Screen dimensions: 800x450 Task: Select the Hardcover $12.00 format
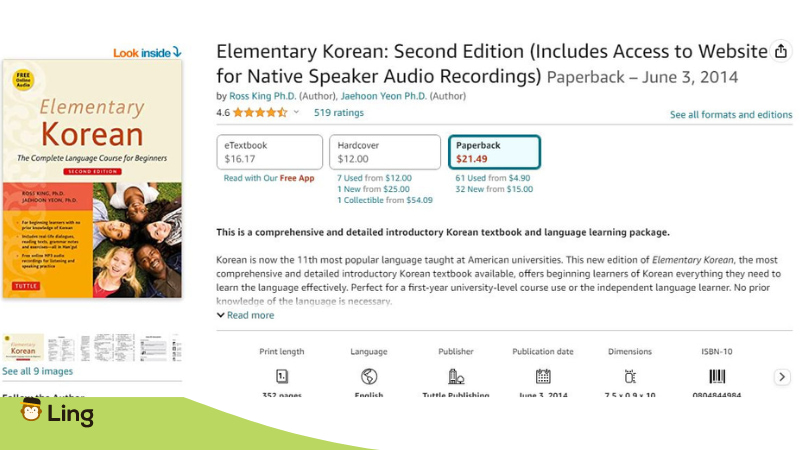pyautogui.click(x=385, y=152)
